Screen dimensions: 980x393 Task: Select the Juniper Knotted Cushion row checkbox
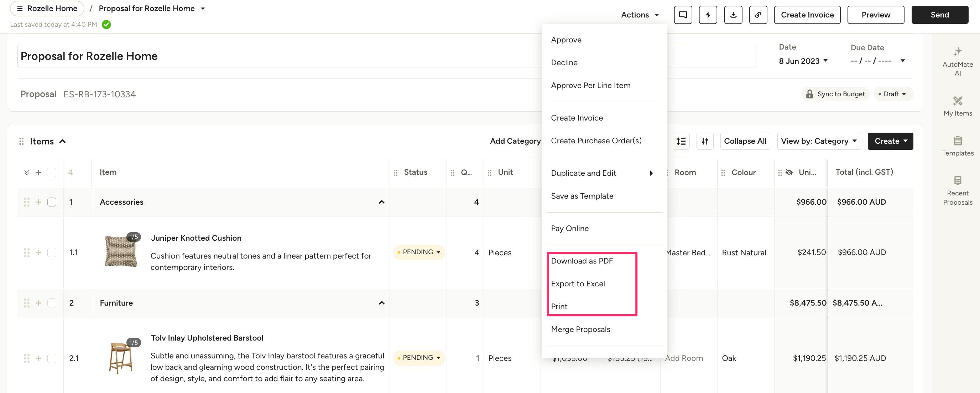coord(52,252)
